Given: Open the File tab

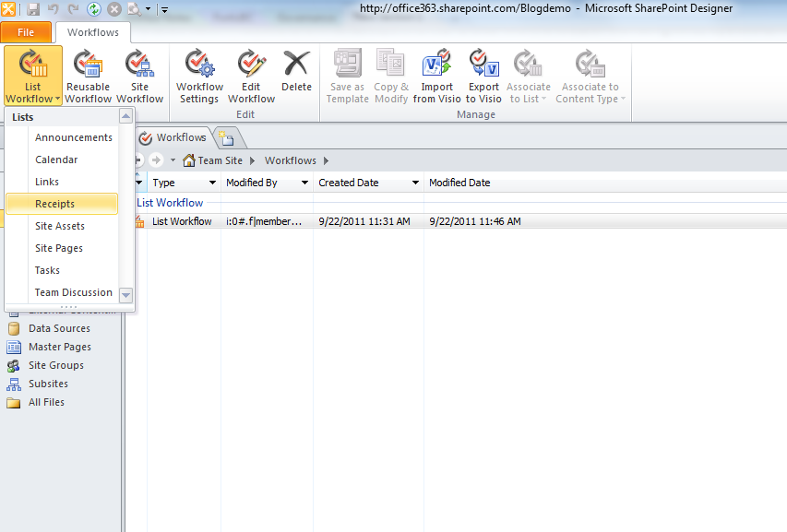Looking at the screenshot, I should [x=26, y=32].
